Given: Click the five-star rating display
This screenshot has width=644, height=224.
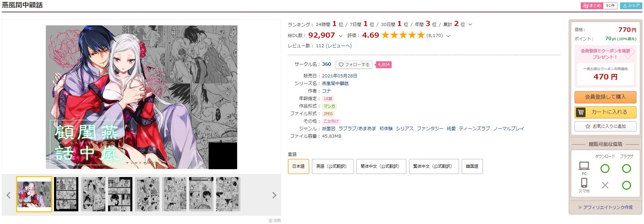Looking at the screenshot, I should pyautogui.click(x=403, y=35).
